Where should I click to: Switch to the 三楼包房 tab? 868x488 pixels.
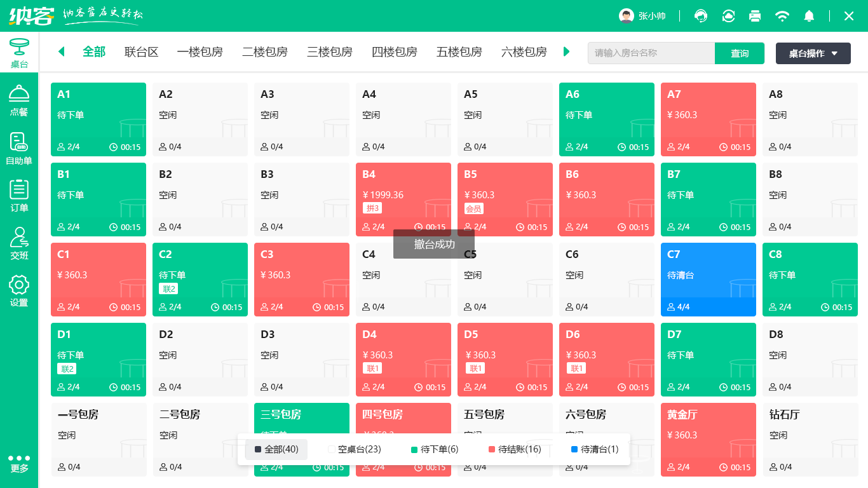pos(329,52)
